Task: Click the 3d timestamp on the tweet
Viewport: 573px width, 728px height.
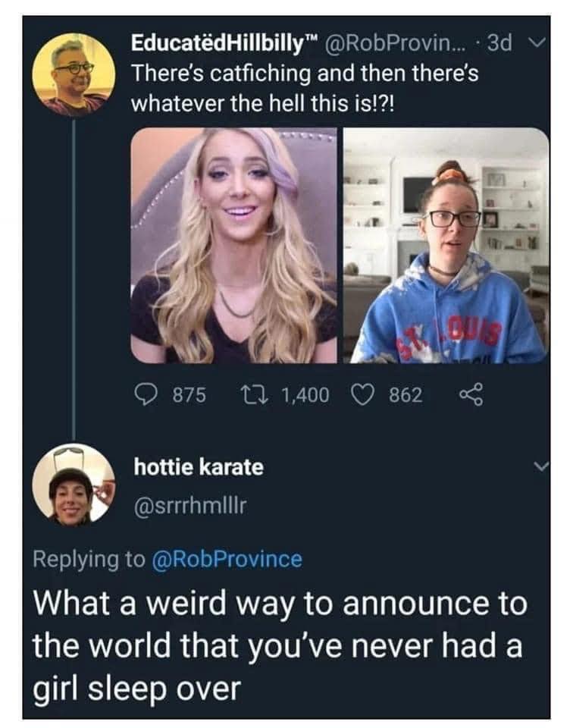Action: click(x=499, y=43)
